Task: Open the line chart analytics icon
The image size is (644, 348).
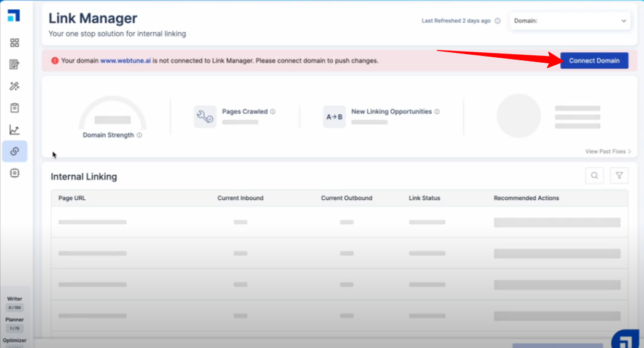Action: tap(15, 130)
